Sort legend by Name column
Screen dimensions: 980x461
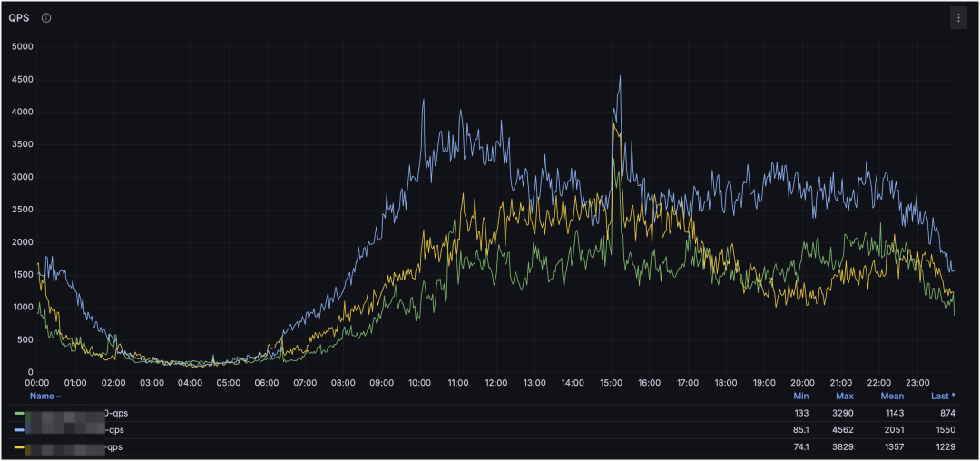[45, 396]
